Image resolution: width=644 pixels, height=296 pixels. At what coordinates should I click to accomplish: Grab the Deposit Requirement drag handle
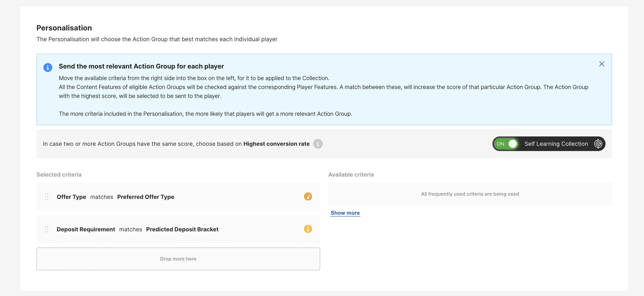point(46,229)
